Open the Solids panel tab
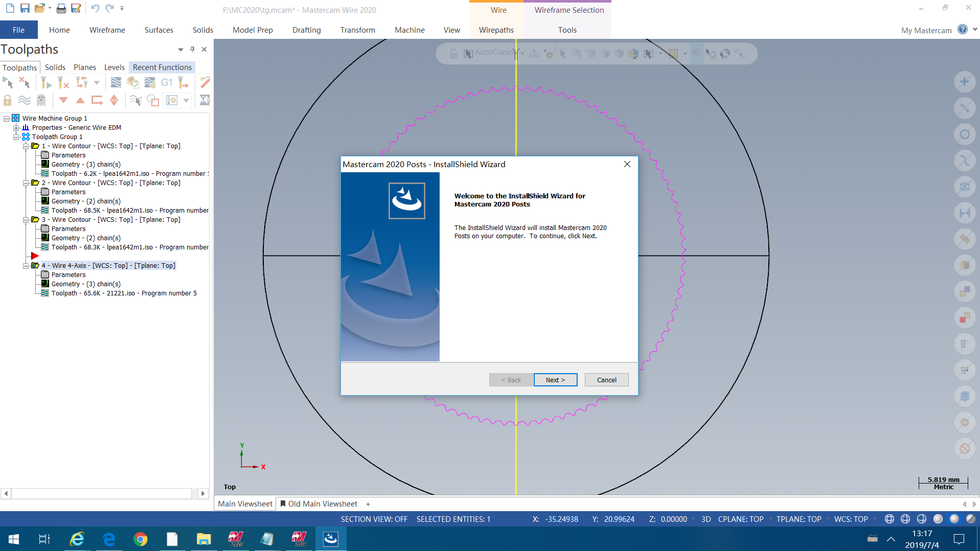 click(55, 67)
